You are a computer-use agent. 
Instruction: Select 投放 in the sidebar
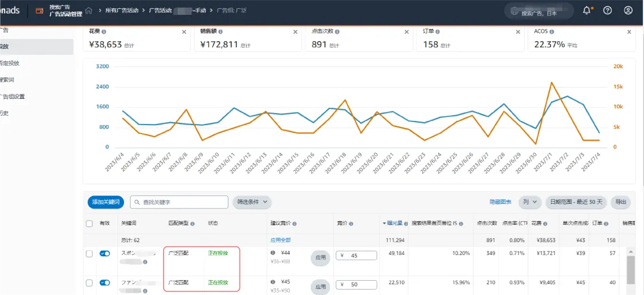pyautogui.click(x=36, y=46)
